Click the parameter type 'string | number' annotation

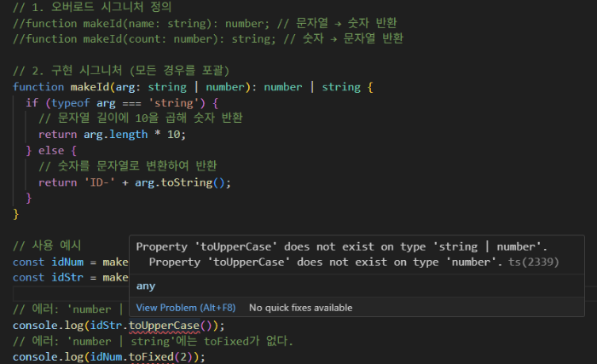pos(196,87)
